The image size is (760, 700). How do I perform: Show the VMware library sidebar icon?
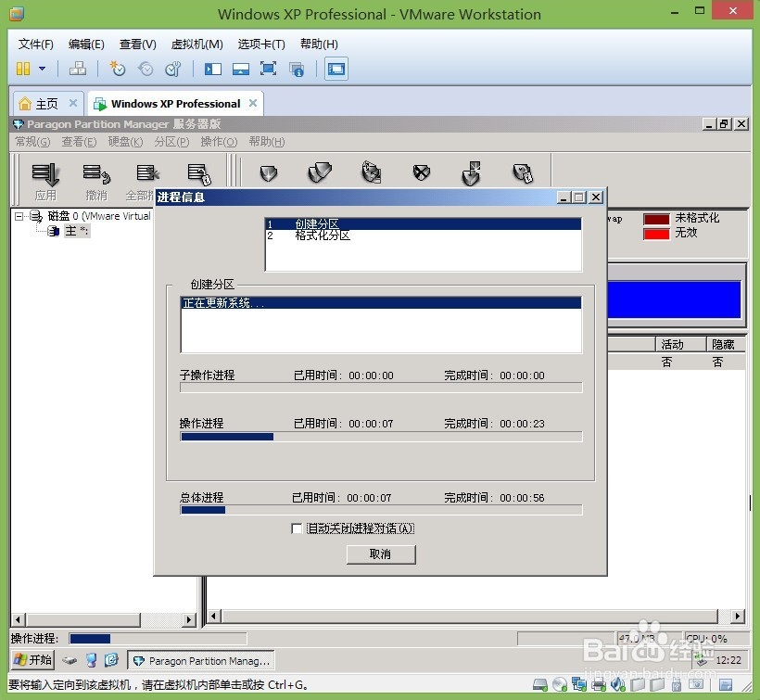pos(213,69)
